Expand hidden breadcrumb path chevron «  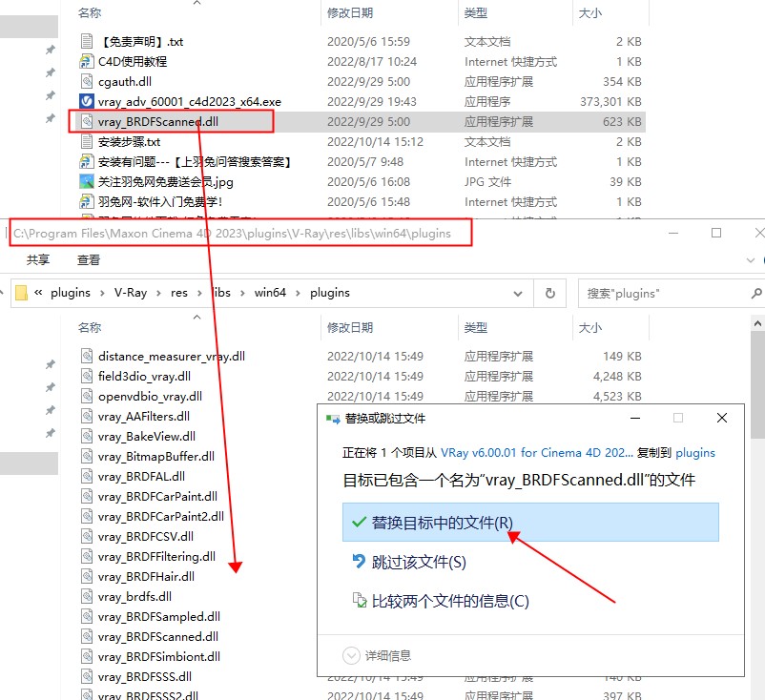(x=38, y=293)
